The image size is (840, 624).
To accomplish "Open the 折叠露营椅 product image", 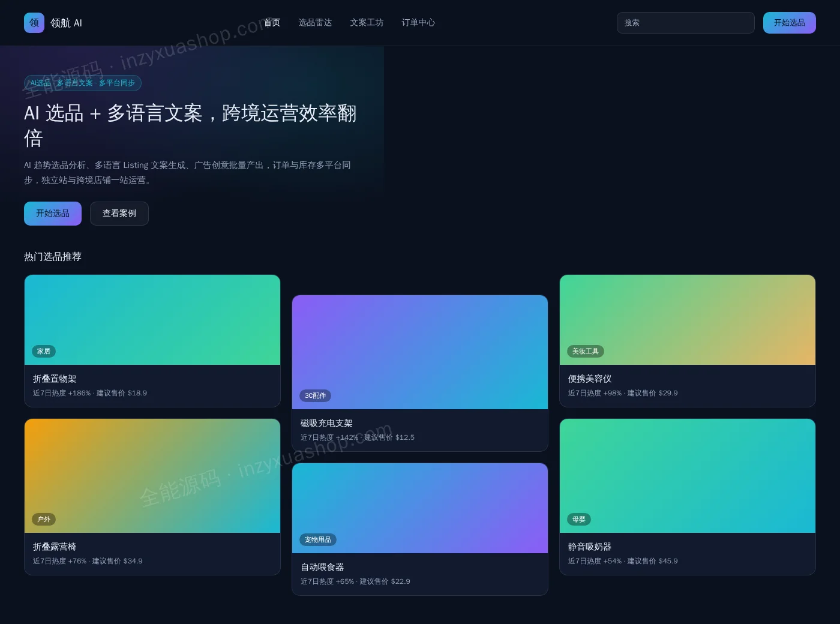I will tap(152, 476).
